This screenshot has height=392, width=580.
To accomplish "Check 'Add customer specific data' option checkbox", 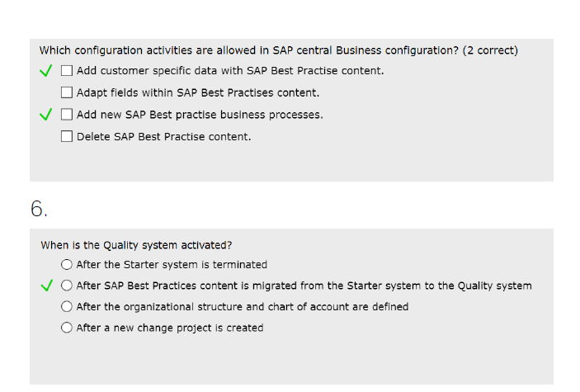I will coord(67,71).
